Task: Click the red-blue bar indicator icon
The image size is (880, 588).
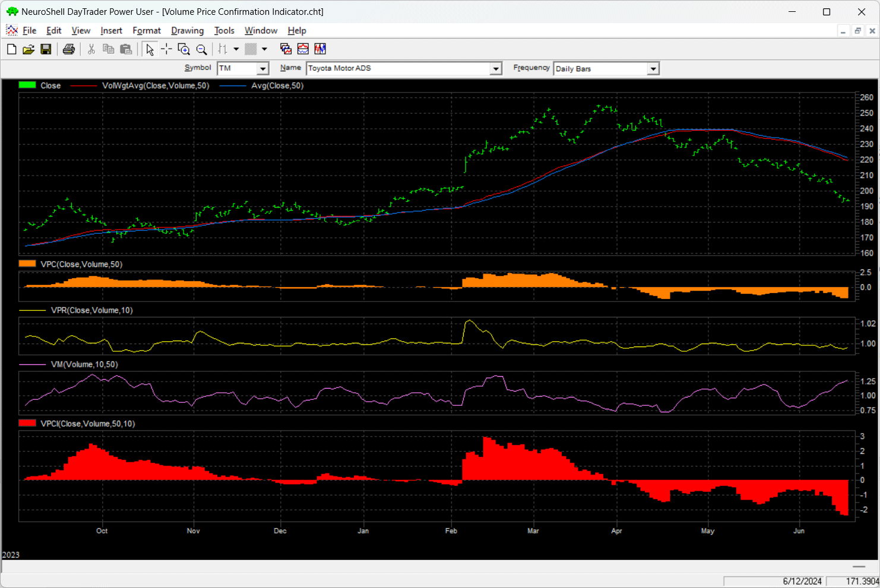Action: pos(320,49)
